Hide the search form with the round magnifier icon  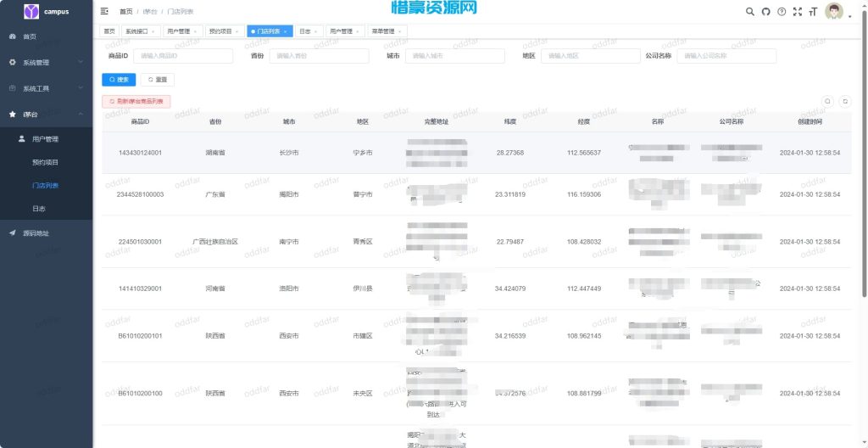point(827,102)
